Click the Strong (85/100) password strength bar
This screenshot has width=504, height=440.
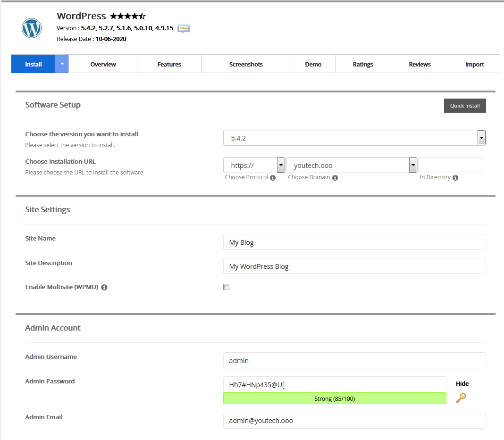[335, 398]
